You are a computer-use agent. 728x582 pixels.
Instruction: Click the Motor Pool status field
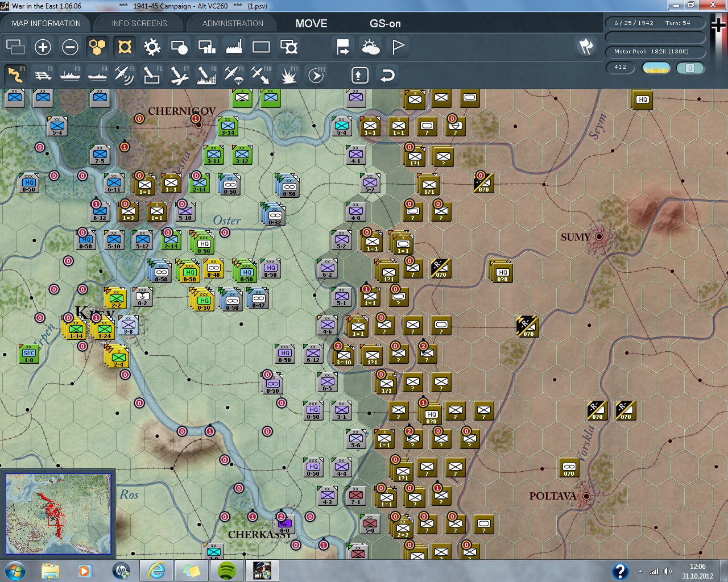tap(655, 52)
